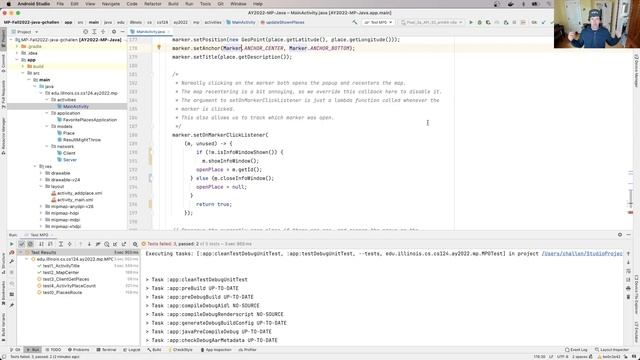Screen dimensions: 640x360
Task: Open the Tools menu
Action: [x=205, y=4]
